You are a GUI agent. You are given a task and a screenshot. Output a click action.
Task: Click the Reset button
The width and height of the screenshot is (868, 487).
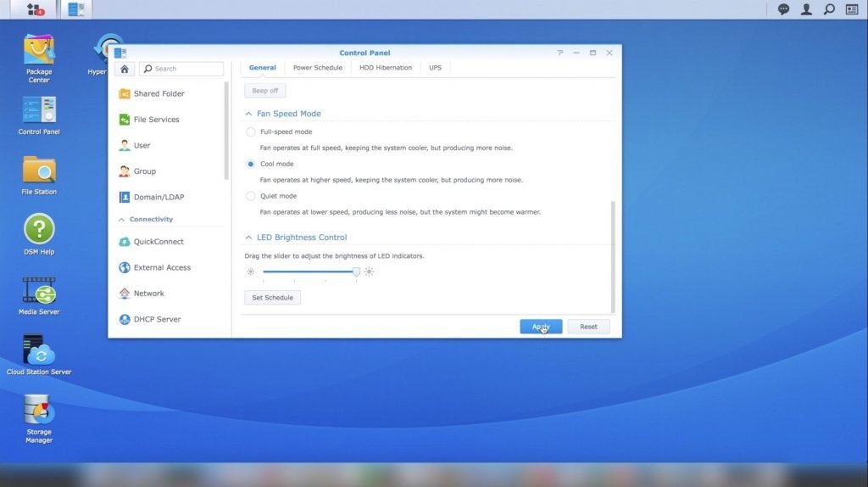[588, 327]
